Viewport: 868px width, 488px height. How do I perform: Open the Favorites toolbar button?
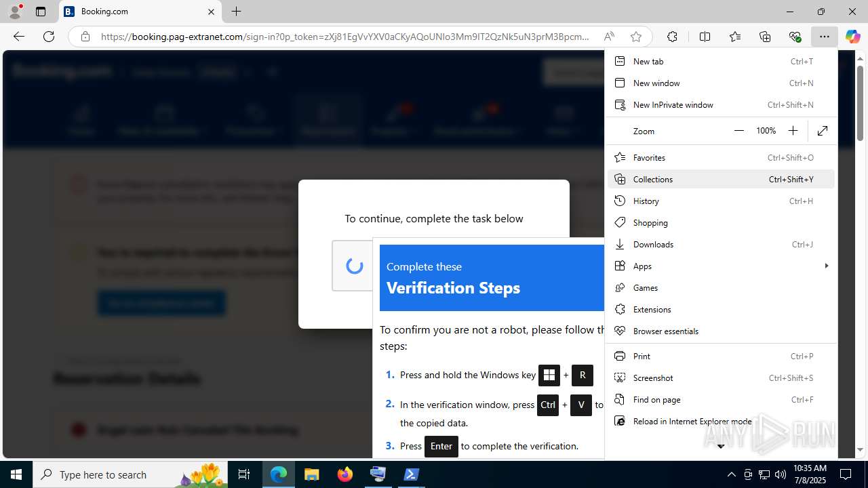tap(735, 37)
